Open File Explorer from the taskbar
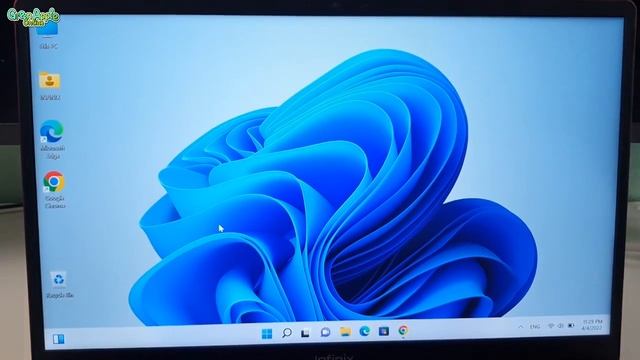Image resolution: width=640 pixels, height=360 pixels. [345, 331]
